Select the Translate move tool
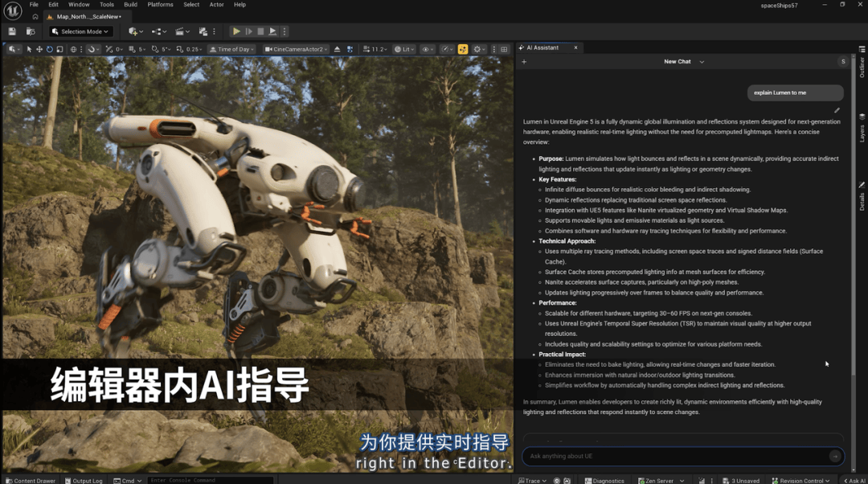This screenshot has height=484, width=868. (39, 49)
